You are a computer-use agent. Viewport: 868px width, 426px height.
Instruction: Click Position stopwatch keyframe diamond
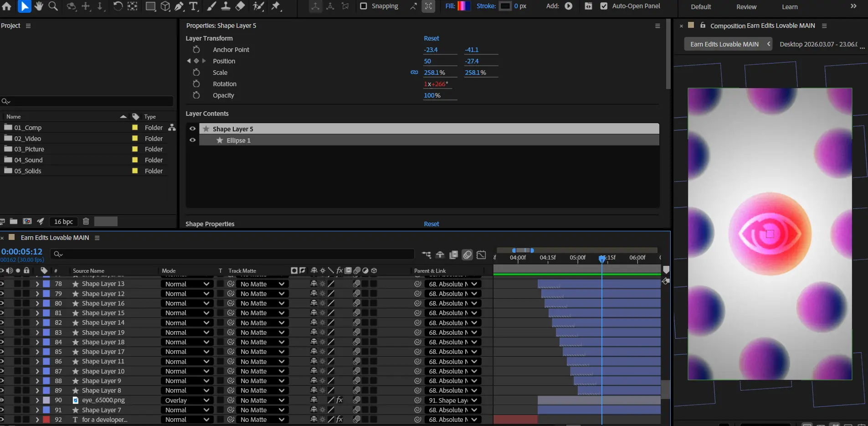(196, 61)
